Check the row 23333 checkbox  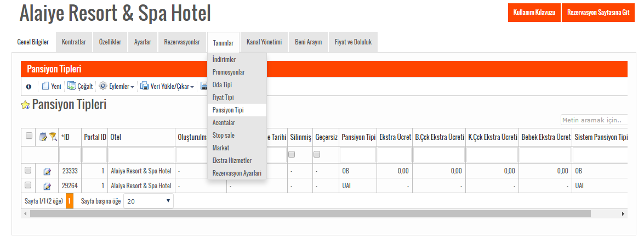pos(28,170)
